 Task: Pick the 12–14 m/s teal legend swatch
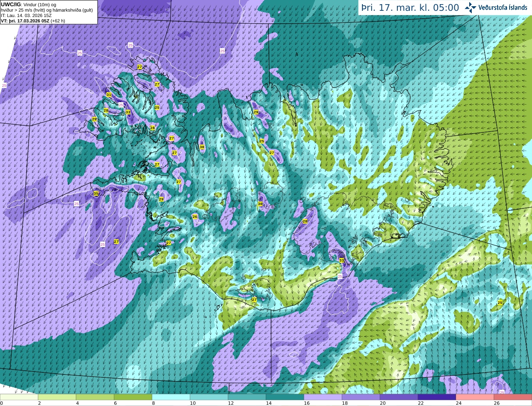(247, 397)
